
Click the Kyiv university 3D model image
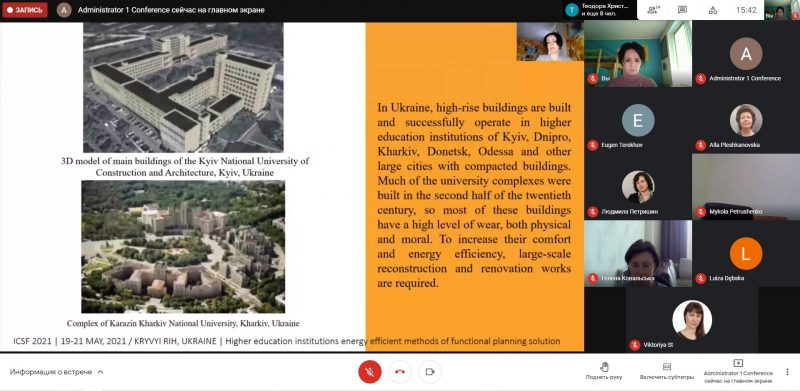click(x=183, y=87)
